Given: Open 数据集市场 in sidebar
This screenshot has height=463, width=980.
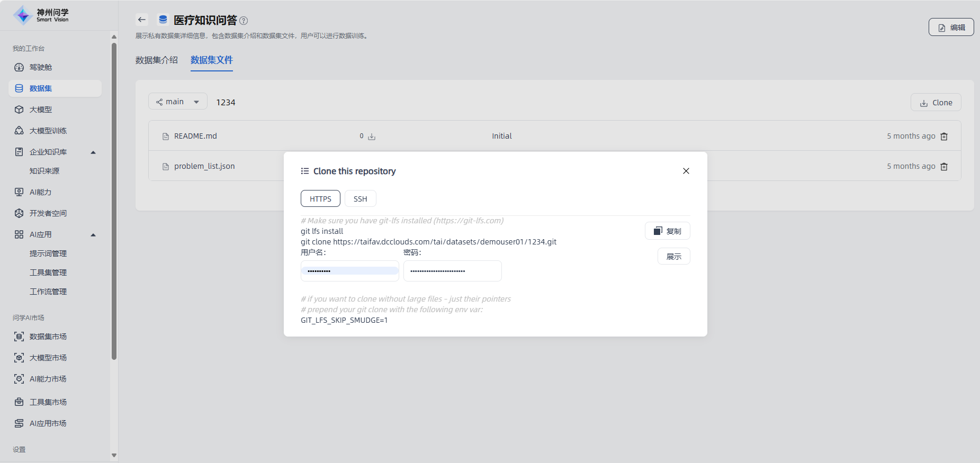Looking at the screenshot, I should 48,337.
